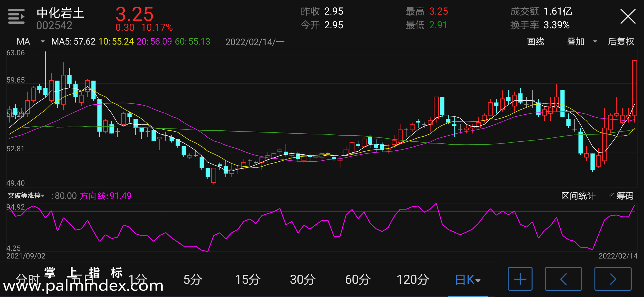The height and width of the screenshot is (297, 644).
Task: Tap the MA 60: 55.13 value
Action: pyautogui.click(x=192, y=42)
